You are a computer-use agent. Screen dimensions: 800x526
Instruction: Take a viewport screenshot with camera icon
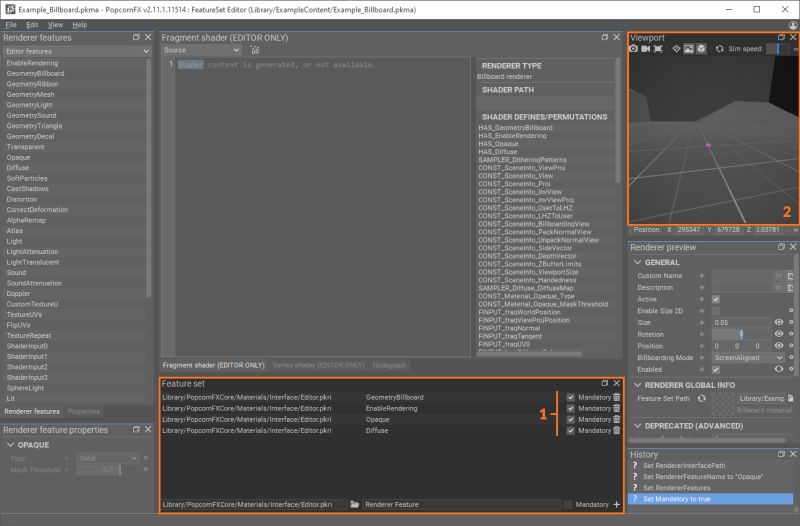(x=634, y=48)
